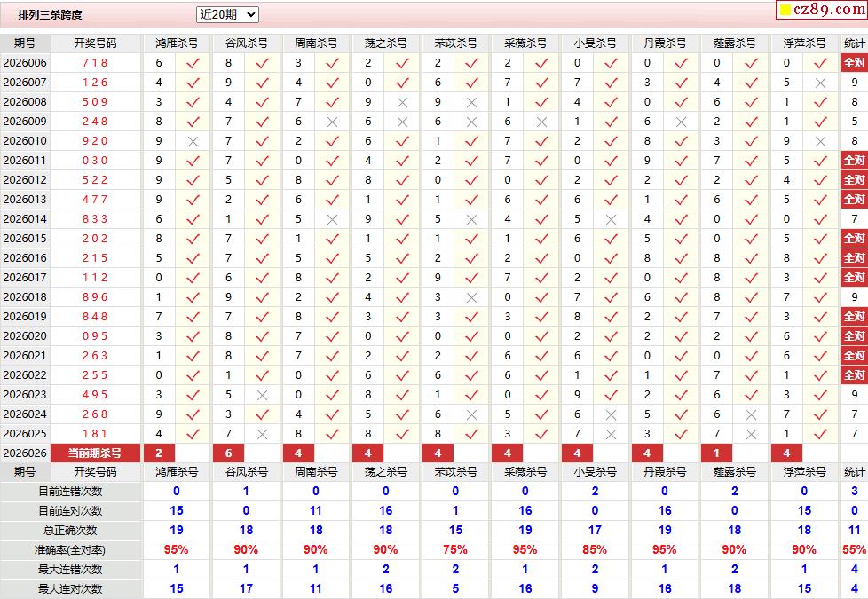Click check mark for 丹霞杀号 in period 2026020
Screen dimensions: 868x599
[681, 336]
